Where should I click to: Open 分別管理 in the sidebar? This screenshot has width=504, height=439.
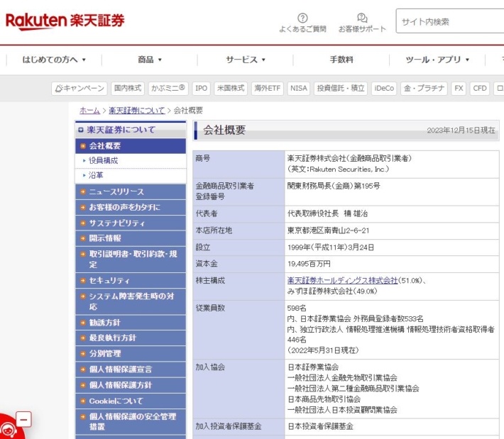coord(131,354)
